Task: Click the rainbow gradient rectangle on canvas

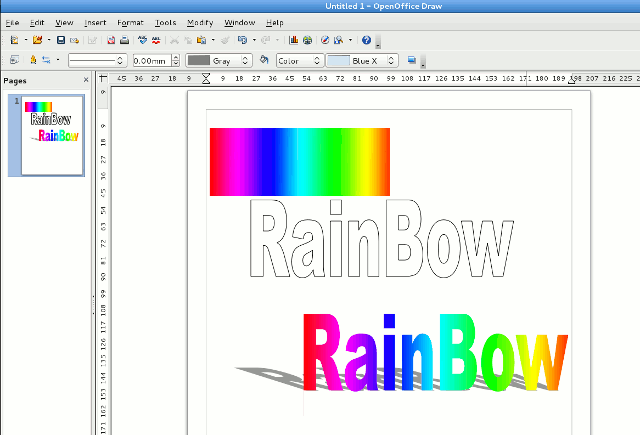Action: [299, 161]
